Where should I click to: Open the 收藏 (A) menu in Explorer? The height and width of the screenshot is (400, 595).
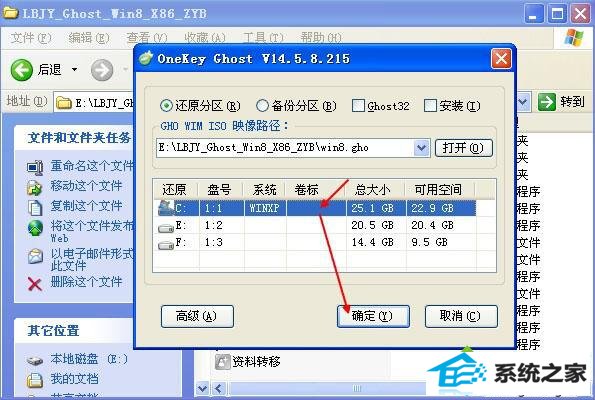205,38
